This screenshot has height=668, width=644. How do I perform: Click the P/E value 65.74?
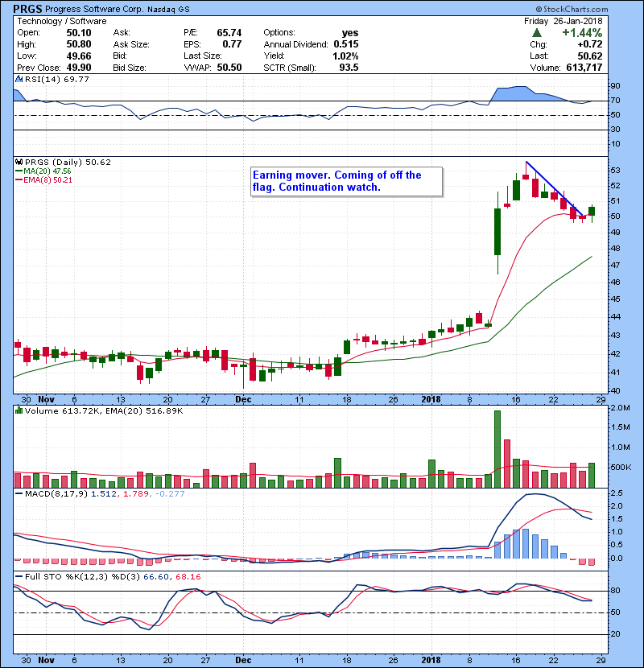(x=229, y=33)
